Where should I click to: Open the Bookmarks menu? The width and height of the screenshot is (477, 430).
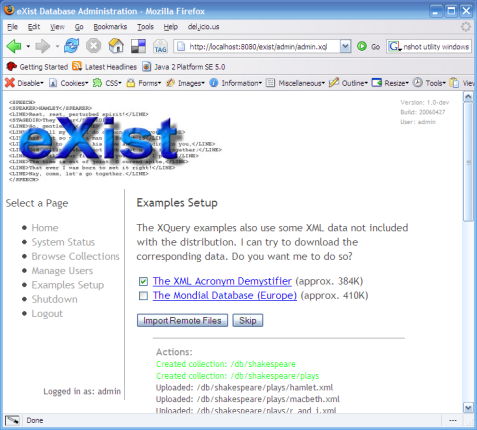point(110,27)
